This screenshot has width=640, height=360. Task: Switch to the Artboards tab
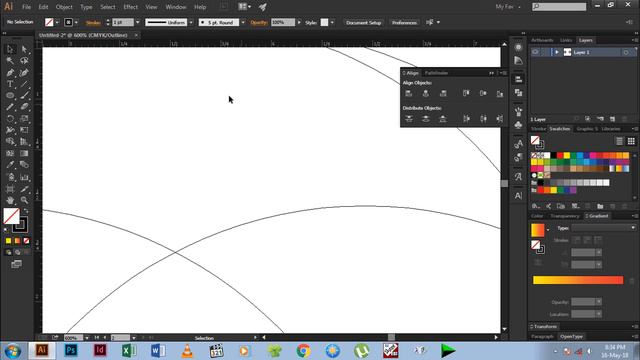click(x=542, y=40)
